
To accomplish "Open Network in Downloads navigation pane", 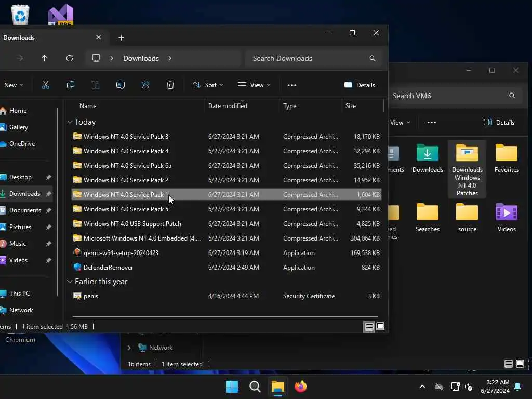I will click(x=21, y=310).
